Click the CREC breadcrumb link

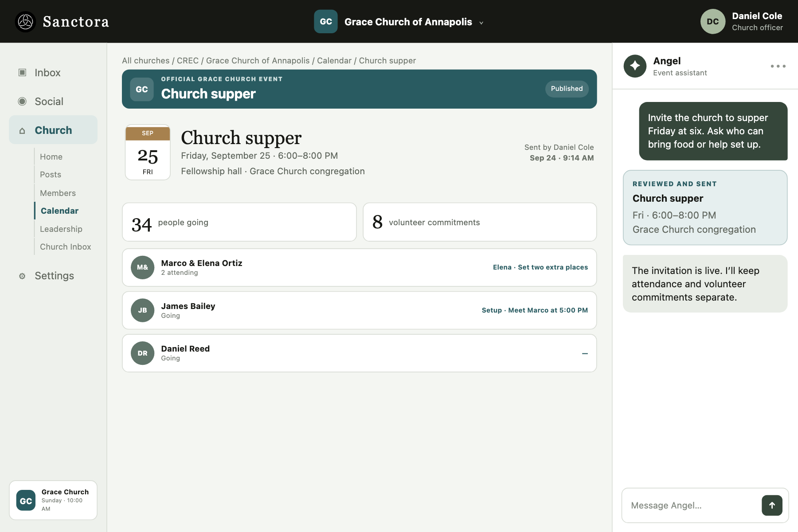pyautogui.click(x=188, y=60)
